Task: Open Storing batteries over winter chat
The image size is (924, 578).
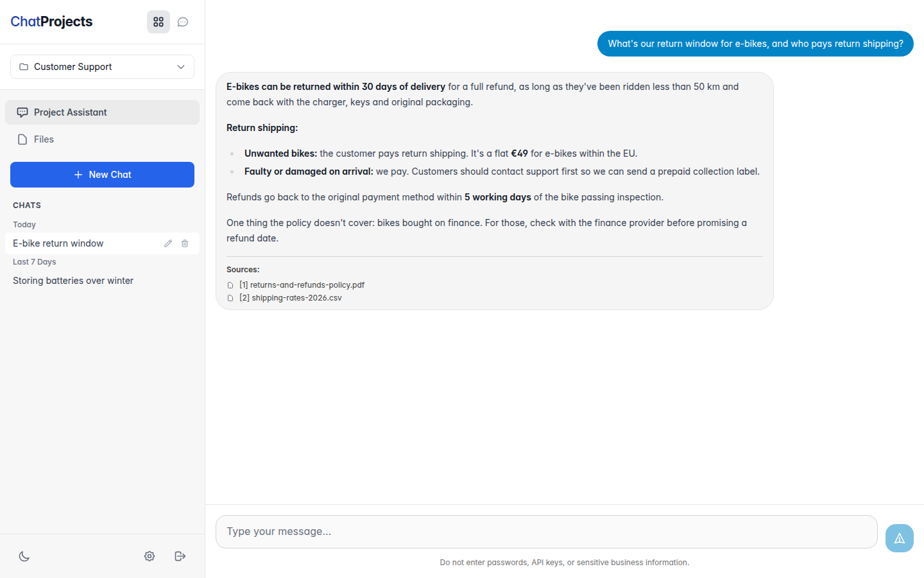Action: (102, 281)
